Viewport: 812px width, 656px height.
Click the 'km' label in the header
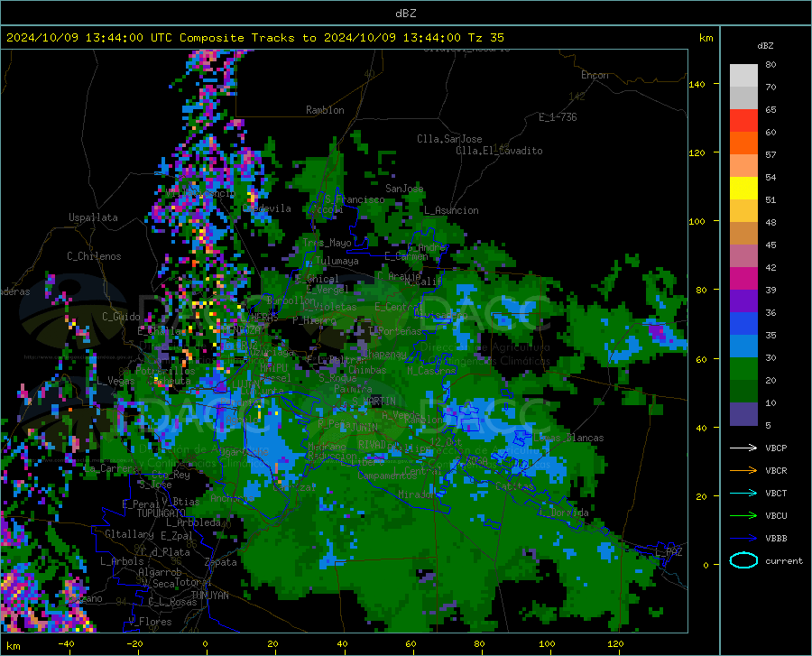click(706, 38)
